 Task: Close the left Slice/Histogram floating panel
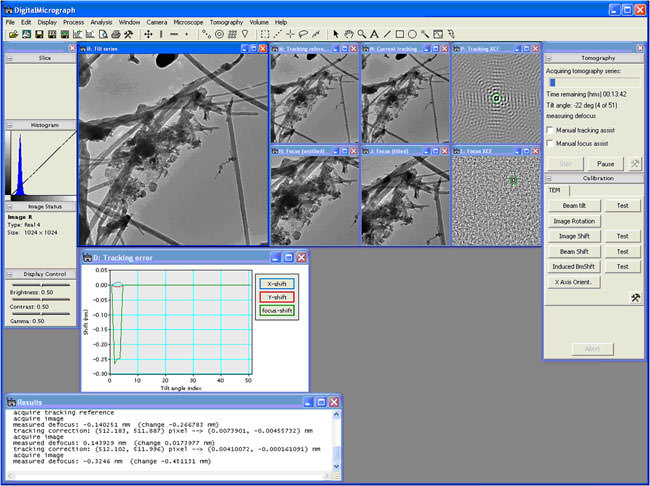pos(72,48)
